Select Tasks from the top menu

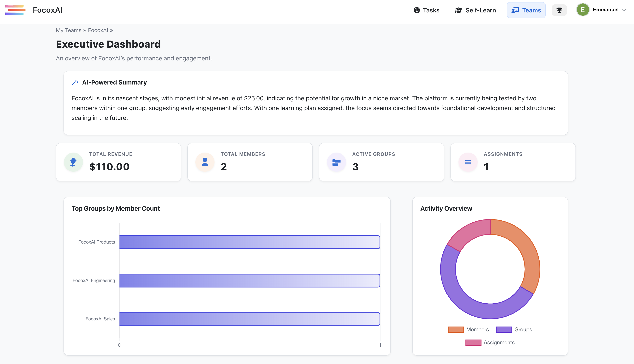pos(431,10)
